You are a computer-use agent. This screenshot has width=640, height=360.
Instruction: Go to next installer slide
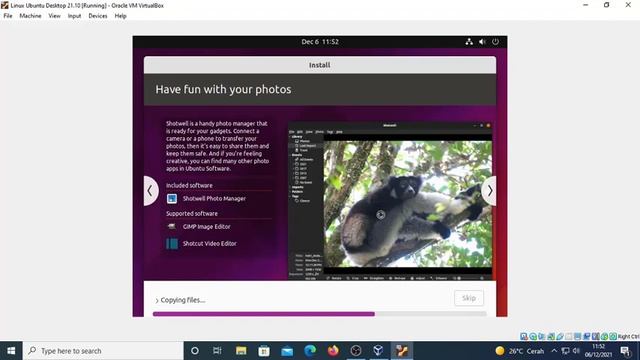[489, 191]
